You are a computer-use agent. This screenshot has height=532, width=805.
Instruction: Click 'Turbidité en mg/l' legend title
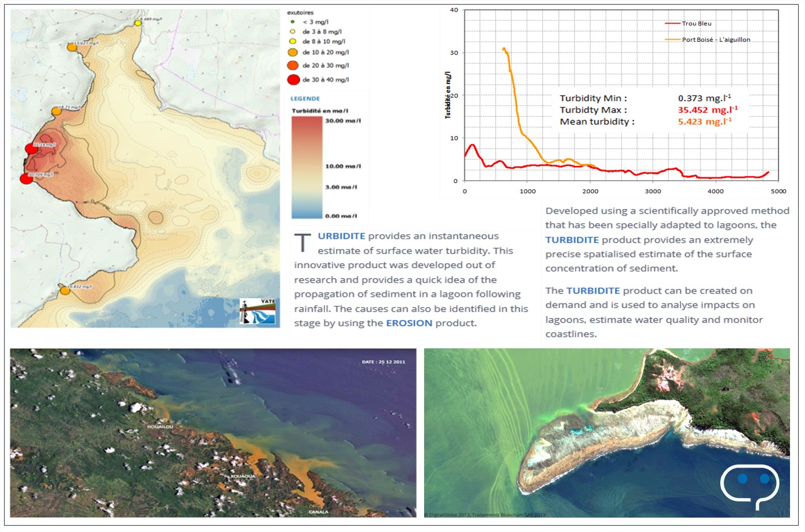click(x=320, y=111)
